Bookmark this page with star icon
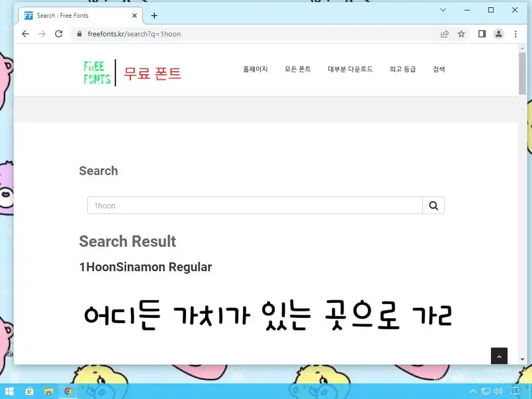This screenshot has height=399, width=532. [x=461, y=34]
